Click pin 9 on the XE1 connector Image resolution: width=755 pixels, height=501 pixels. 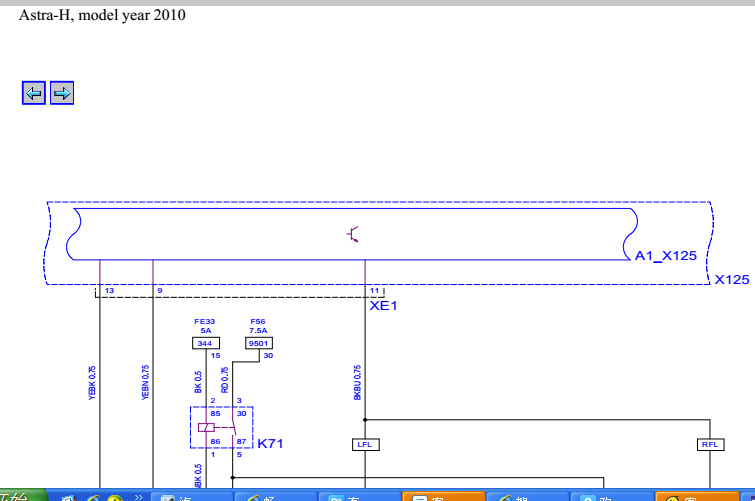pyautogui.click(x=160, y=290)
